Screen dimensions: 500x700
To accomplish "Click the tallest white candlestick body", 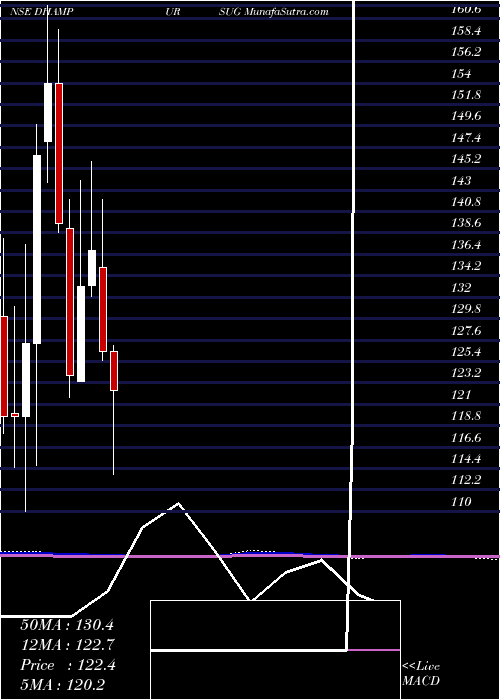I will tap(37, 250).
